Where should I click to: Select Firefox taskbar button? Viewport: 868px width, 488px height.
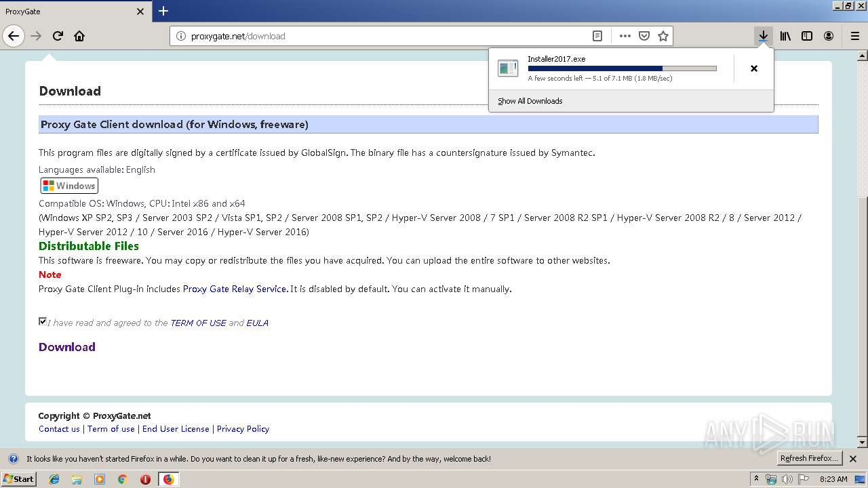click(x=168, y=479)
